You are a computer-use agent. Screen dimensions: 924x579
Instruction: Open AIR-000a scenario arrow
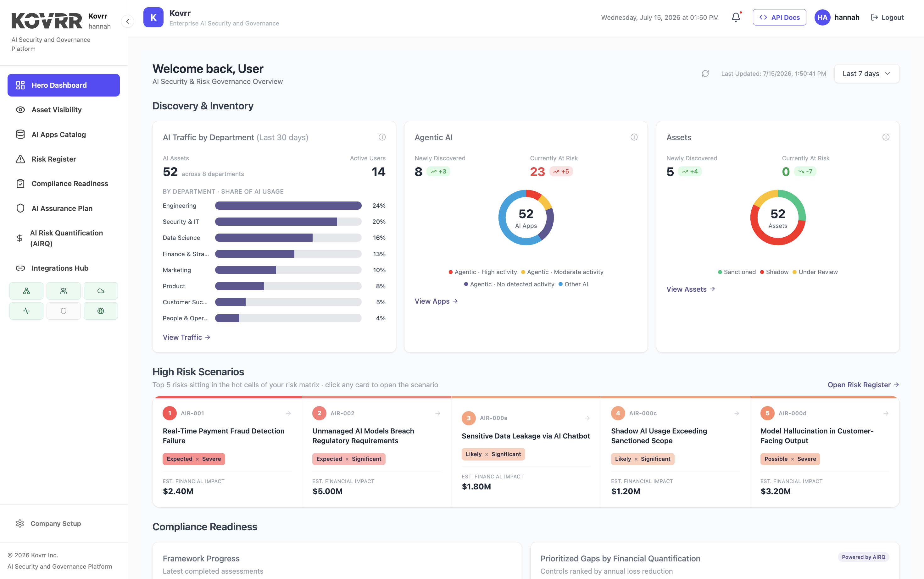click(587, 418)
